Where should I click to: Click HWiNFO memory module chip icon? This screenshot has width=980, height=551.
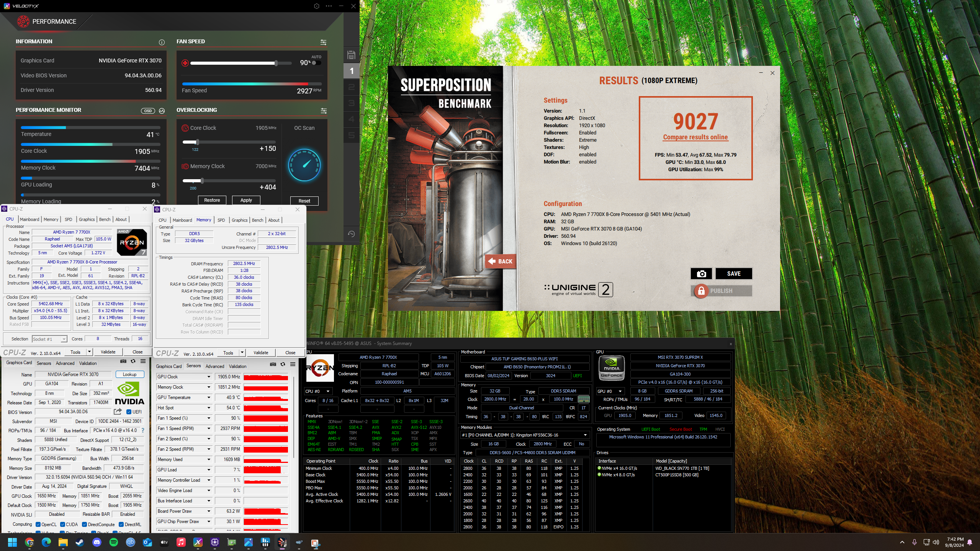tap(583, 399)
